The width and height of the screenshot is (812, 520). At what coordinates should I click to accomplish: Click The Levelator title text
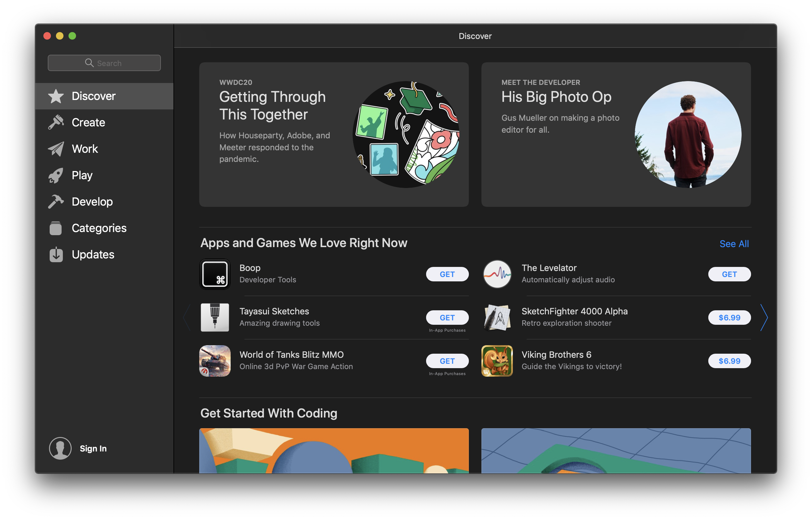coord(549,268)
